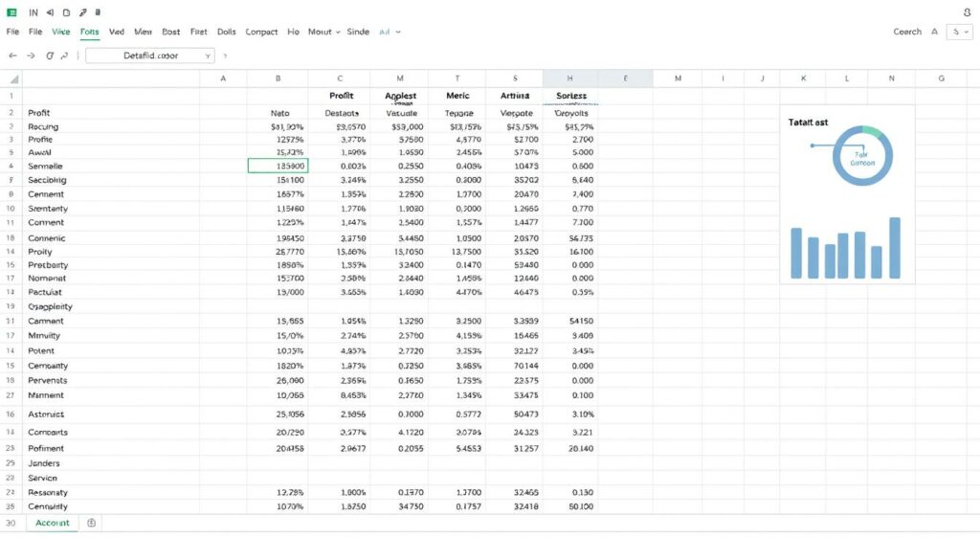Click the Applest heading cell
Screen dimensions: 980x560
400,96
